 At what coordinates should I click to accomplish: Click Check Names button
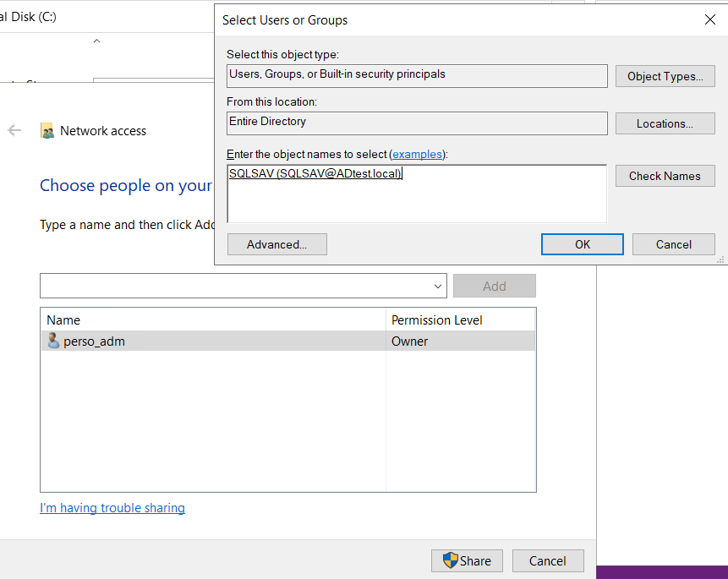pos(665,176)
